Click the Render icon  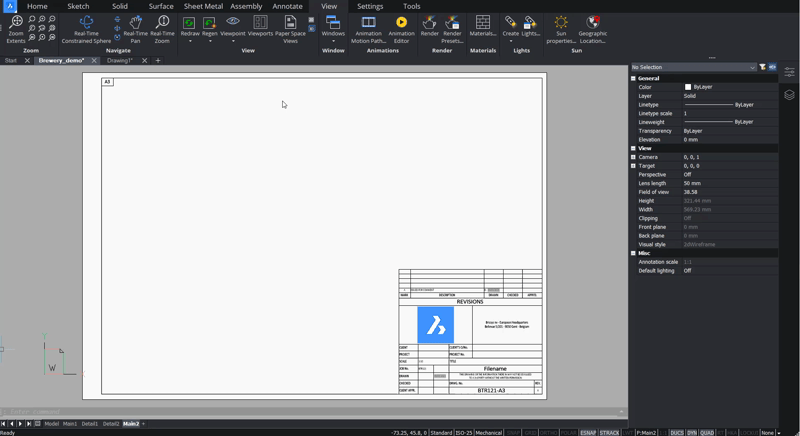click(x=429, y=23)
